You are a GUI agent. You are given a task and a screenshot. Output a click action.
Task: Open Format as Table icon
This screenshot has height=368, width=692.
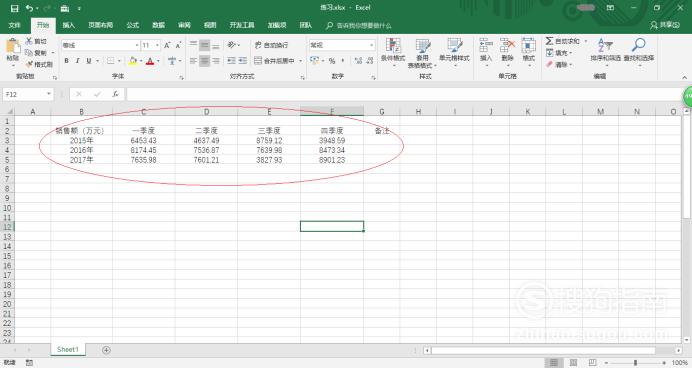(x=423, y=45)
